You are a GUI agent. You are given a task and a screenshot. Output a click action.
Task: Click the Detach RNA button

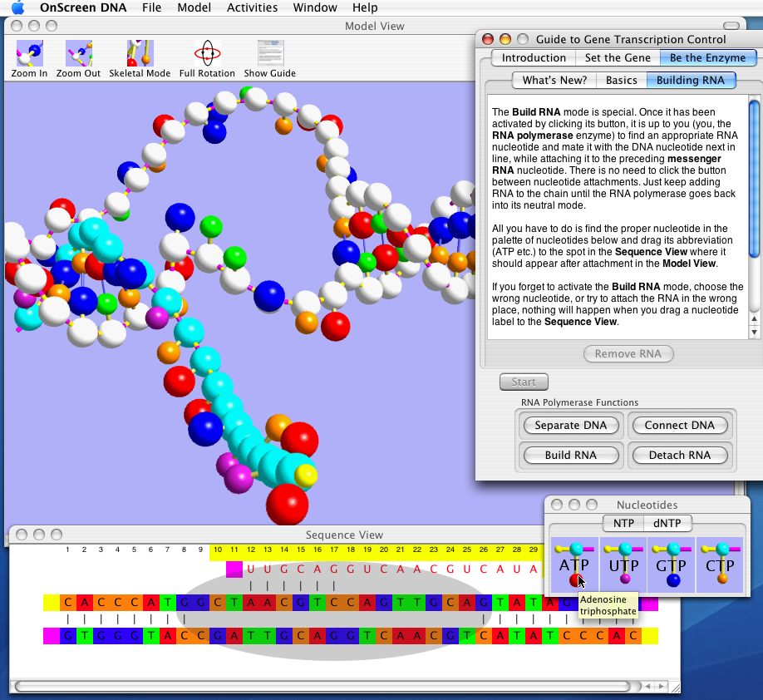coord(680,455)
